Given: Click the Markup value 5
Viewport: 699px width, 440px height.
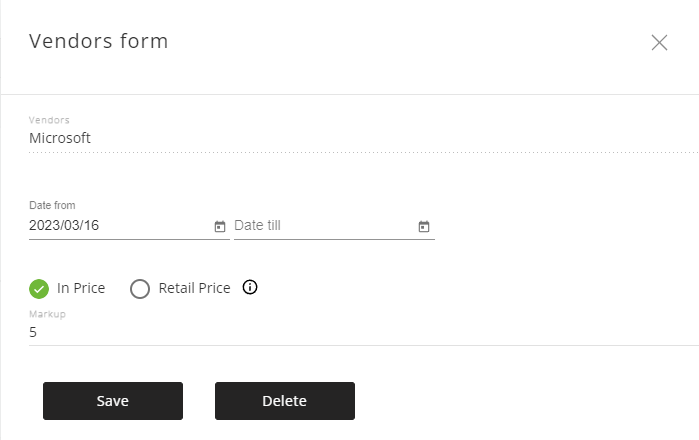Looking at the screenshot, I should click(33, 332).
